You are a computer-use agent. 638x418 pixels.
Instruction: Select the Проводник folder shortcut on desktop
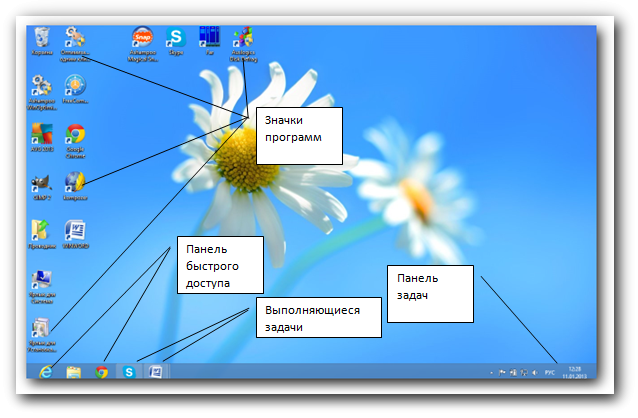(x=42, y=234)
